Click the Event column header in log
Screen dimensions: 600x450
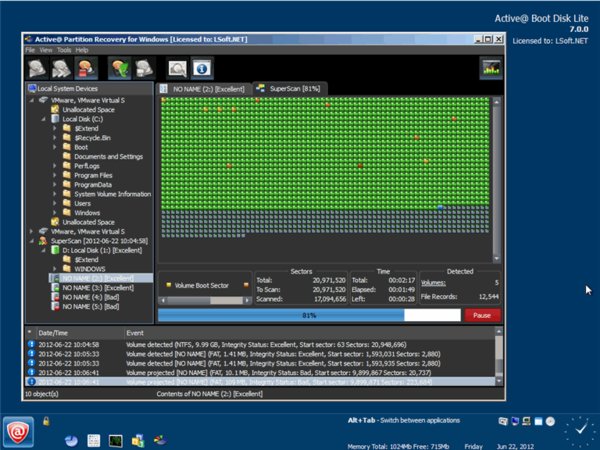135,333
